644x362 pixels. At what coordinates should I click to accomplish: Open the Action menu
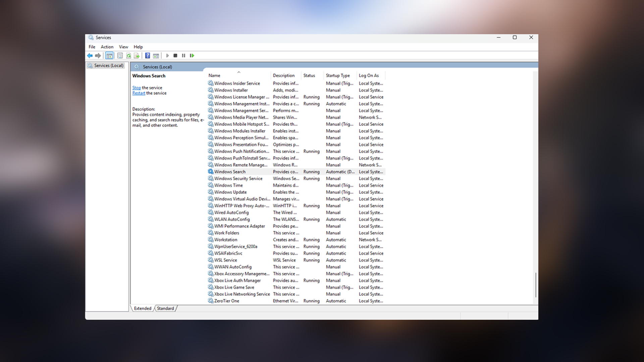point(107,47)
